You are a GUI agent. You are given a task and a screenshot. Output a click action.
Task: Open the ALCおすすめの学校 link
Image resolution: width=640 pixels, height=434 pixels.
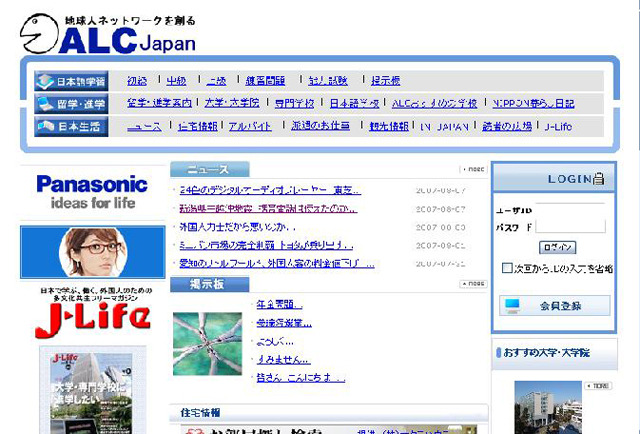point(434,103)
